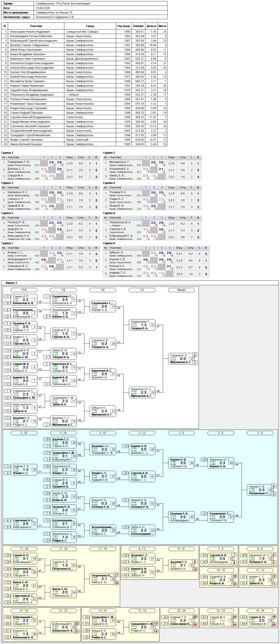Select the '17...24' placement round label
The image size is (280, 644).
click(24, 549)
